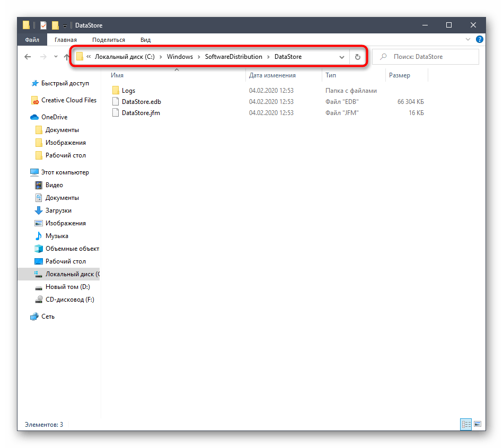The width and height of the screenshot is (503, 448).
Task: Click the Up arrow navigation button
Action: click(x=67, y=57)
